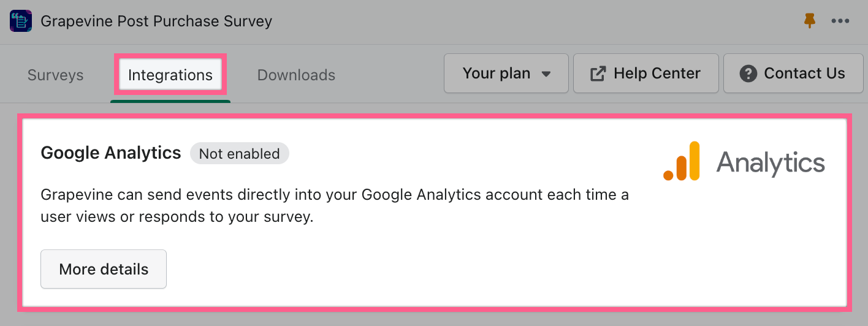868x326 pixels.
Task: Pin the app using the pushpin icon
Action: tap(810, 21)
